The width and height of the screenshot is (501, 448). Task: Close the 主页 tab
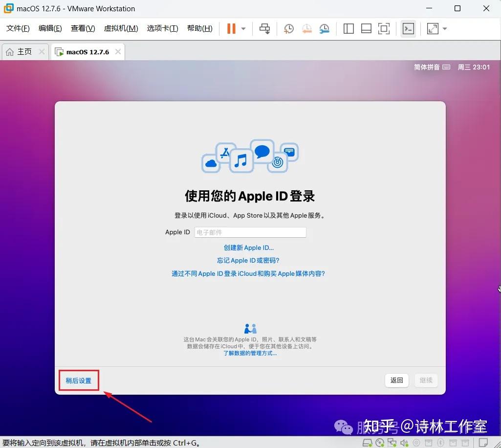42,51
